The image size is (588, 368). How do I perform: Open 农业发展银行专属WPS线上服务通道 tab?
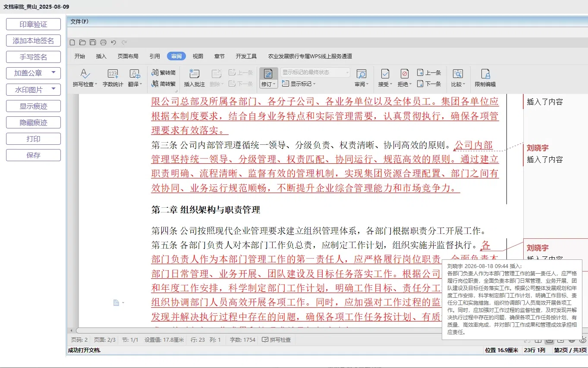coord(310,56)
